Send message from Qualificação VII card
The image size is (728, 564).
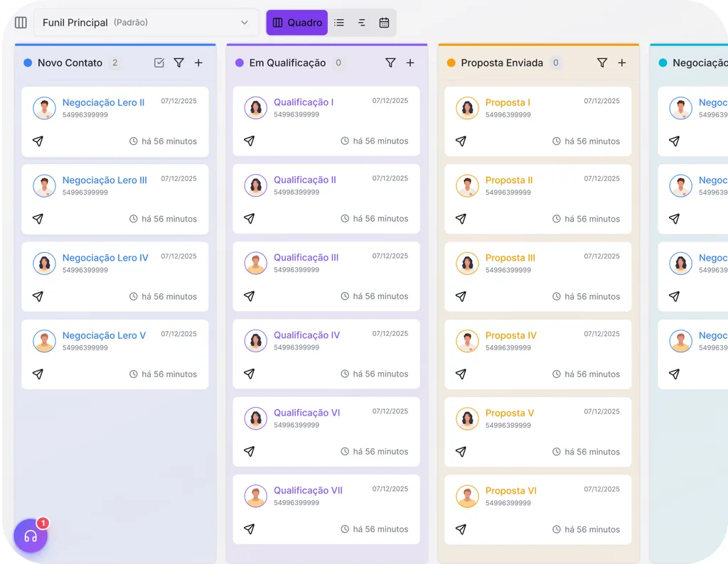click(x=250, y=528)
